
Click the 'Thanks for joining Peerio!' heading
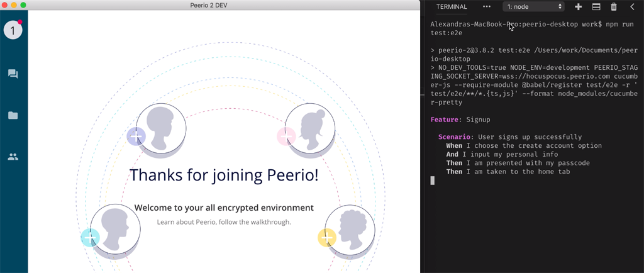[224, 175]
